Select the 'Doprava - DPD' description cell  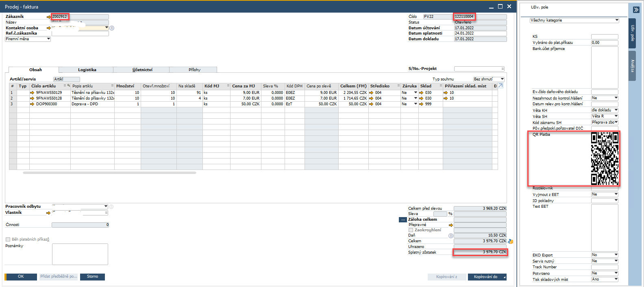[x=92, y=104]
